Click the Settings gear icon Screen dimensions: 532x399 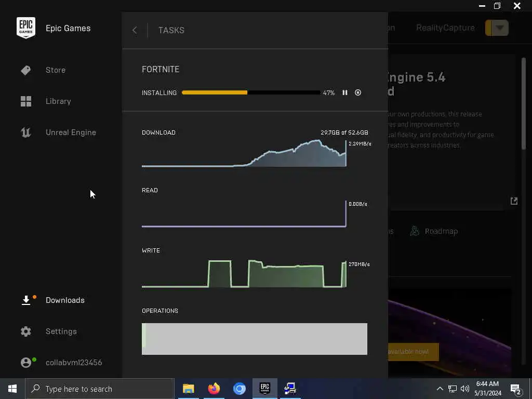tap(26, 331)
